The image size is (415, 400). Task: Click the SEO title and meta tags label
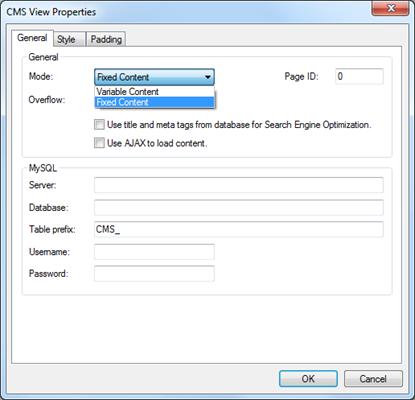point(239,125)
